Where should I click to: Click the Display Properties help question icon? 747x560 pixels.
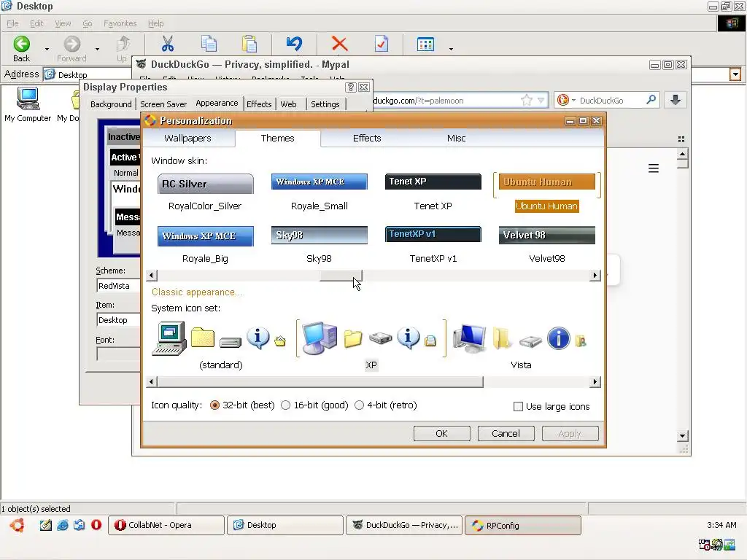[x=351, y=87]
